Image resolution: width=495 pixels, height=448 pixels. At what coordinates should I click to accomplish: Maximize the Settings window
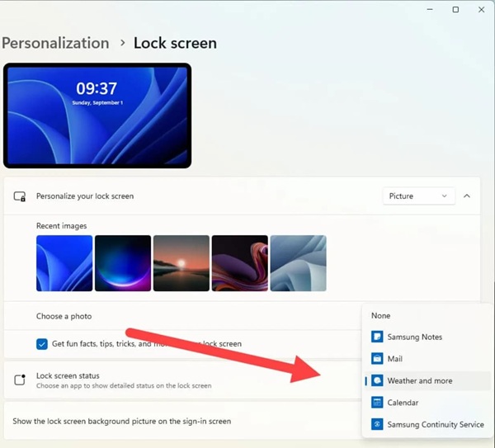455,10
